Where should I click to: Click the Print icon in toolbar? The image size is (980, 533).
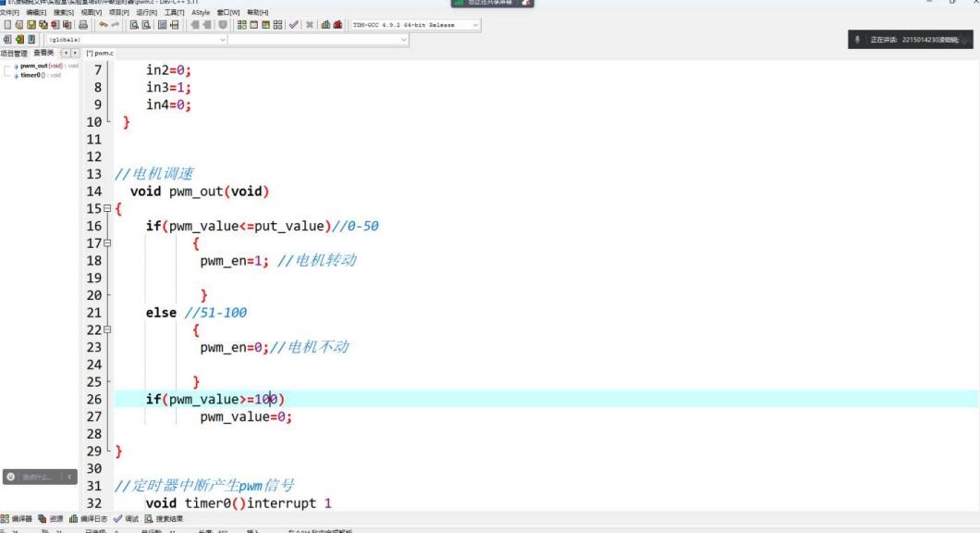coord(83,26)
